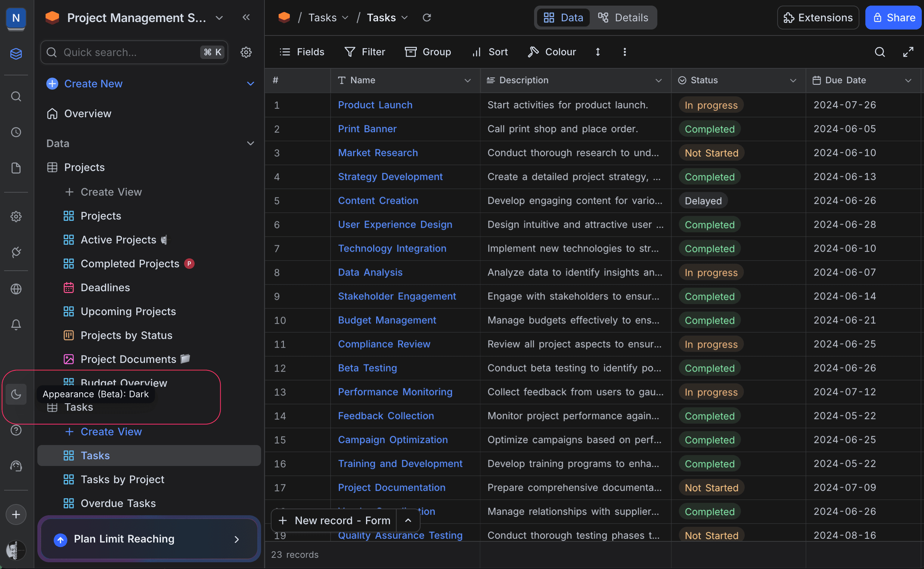
Task: Switch to the Data view toggle
Action: pyautogui.click(x=564, y=17)
